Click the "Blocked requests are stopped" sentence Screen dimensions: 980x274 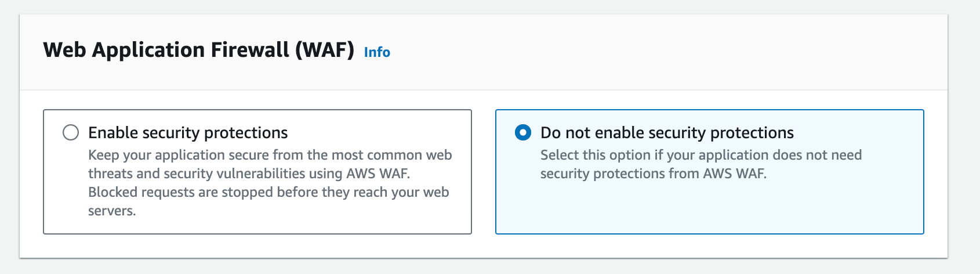pyautogui.click(x=268, y=192)
